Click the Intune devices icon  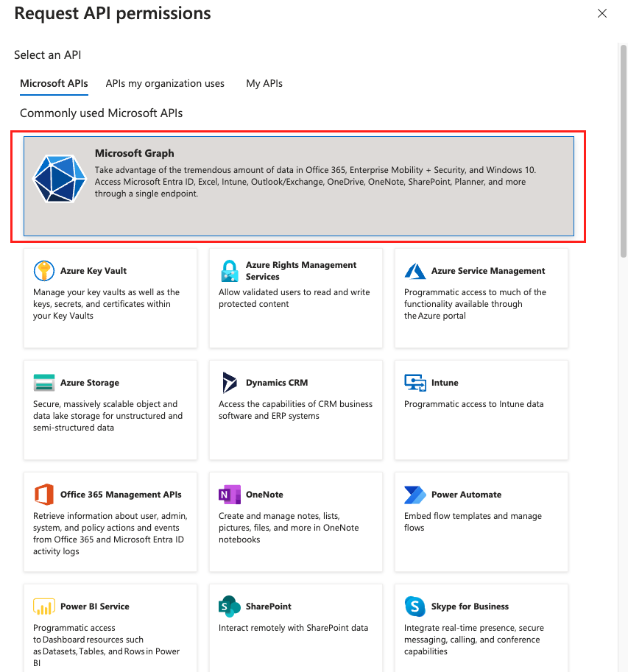(415, 383)
